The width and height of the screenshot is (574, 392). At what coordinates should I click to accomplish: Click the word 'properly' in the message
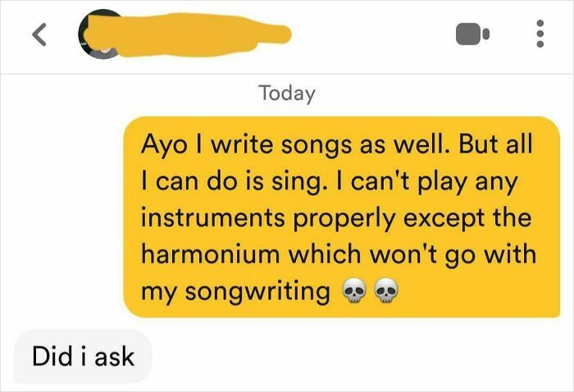pyautogui.click(x=344, y=219)
